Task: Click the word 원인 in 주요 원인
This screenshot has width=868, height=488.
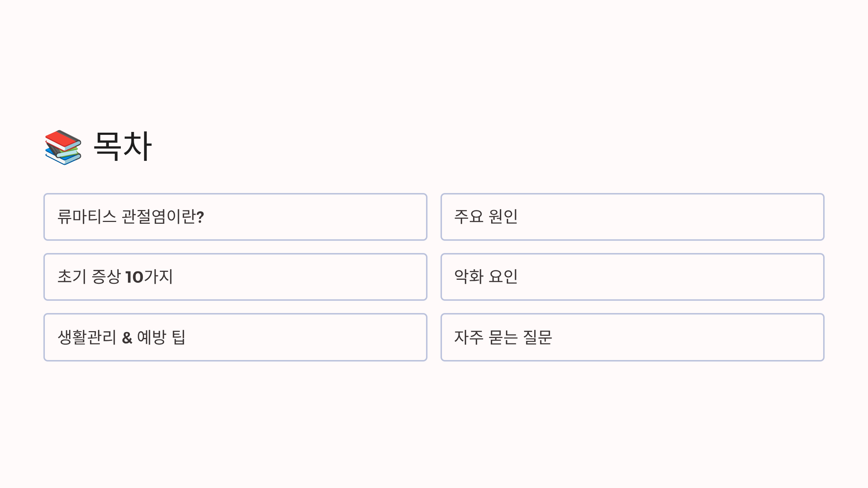Action: (x=503, y=217)
